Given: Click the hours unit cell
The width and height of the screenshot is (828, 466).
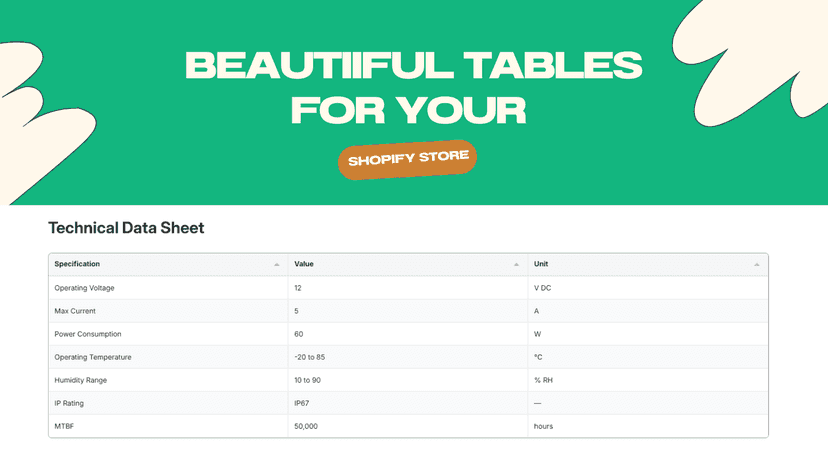Looking at the screenshot, I should tap(648, 426).
